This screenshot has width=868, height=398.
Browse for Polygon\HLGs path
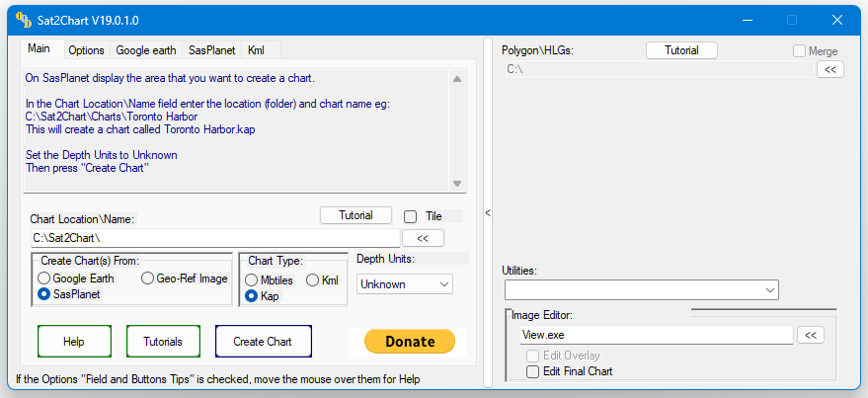[829, 69]
